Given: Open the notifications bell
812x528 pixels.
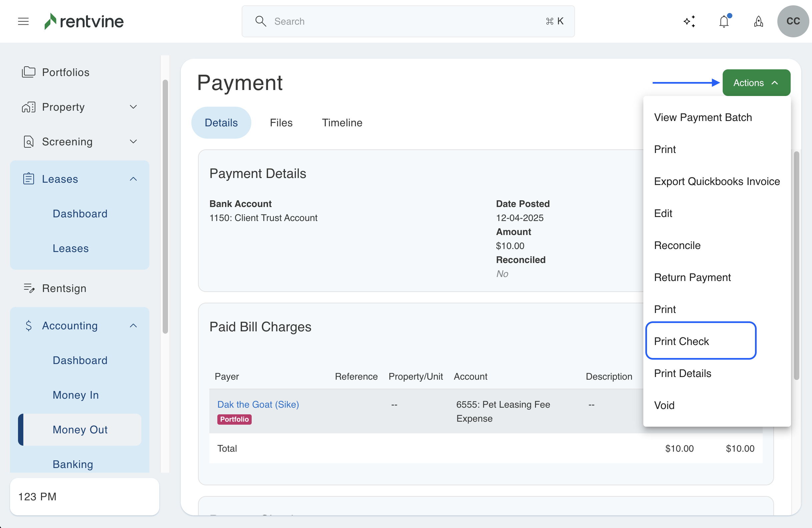Looking at the screenshot, I should click(724, 21).
